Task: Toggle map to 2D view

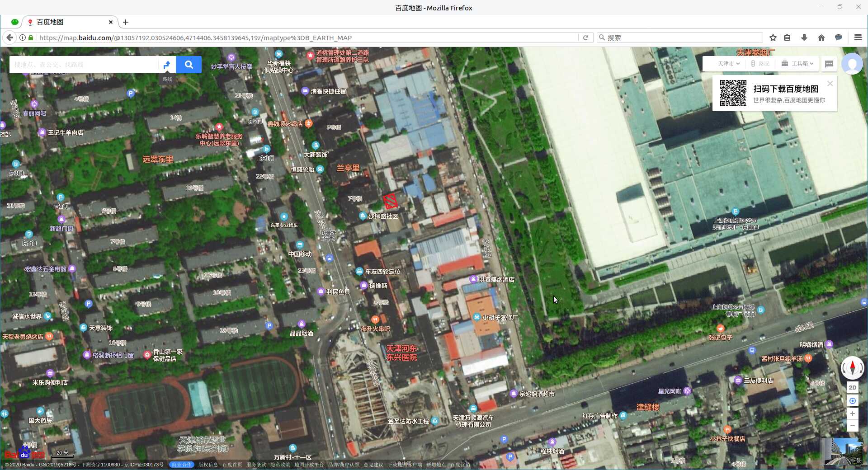Action: tap(852, 388)
